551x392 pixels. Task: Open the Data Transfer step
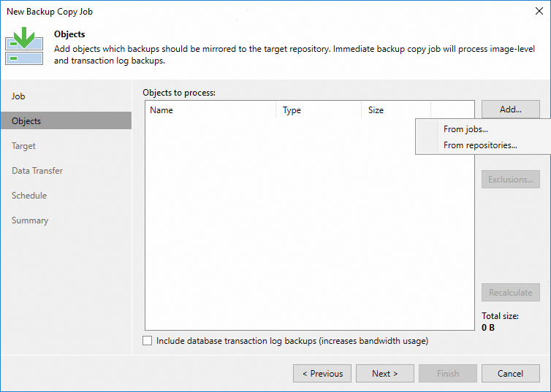click(x=37, y=171)
